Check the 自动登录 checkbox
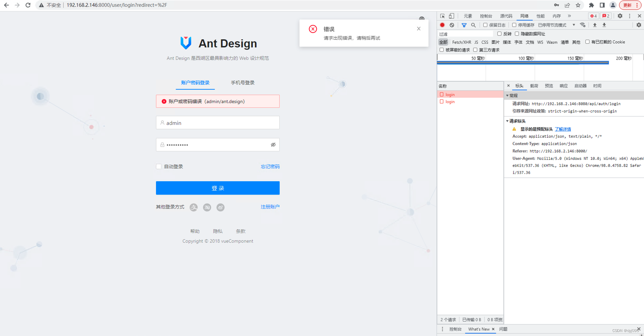The image size is (644, 336). [159, 166]
